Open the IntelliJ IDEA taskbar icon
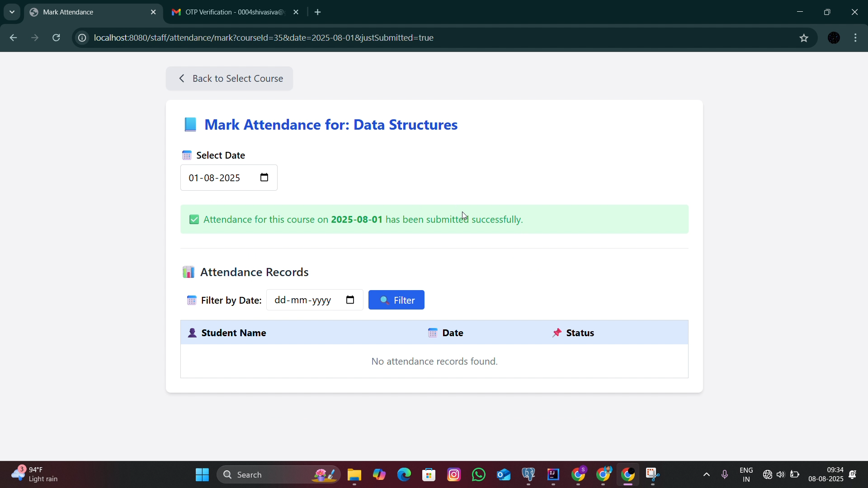The image size is (868, 488). (553, 475)
